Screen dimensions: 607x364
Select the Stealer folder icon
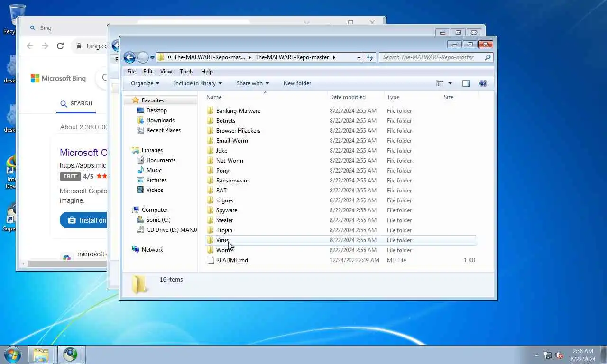(x=211, y=220)
